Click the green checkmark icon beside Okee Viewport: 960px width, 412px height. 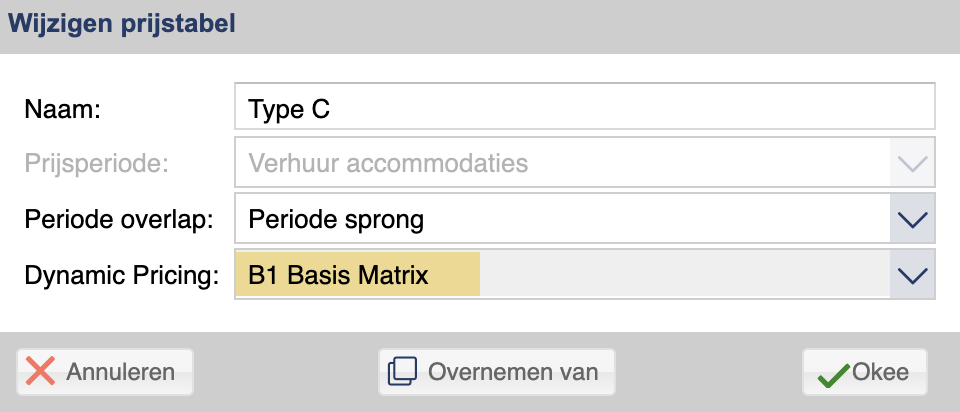pyautogui.click(x=833, y=374)
